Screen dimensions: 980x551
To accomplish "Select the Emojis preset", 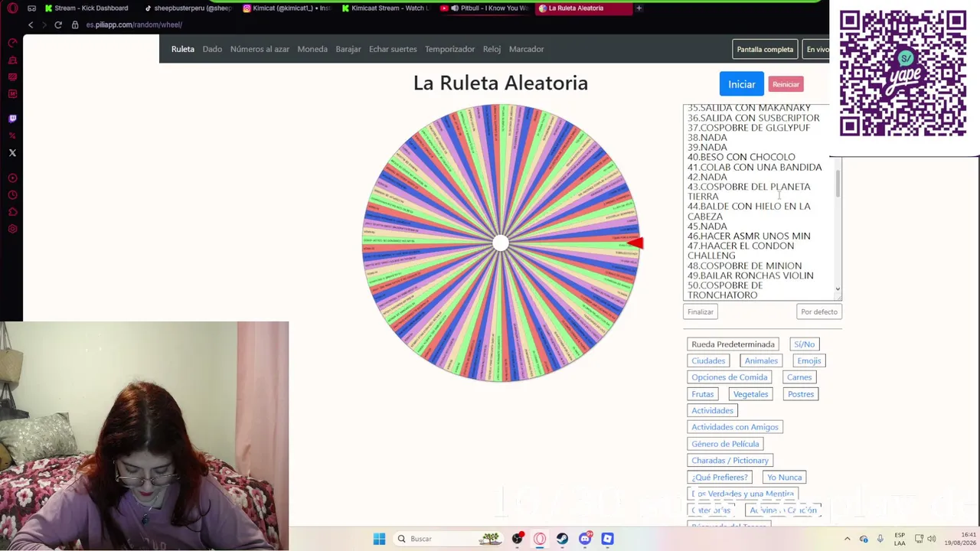I will [x=808, y=360].
